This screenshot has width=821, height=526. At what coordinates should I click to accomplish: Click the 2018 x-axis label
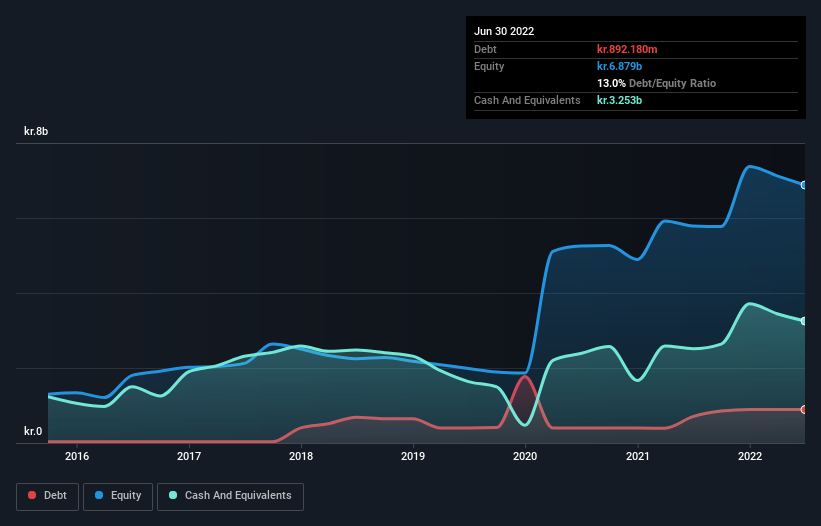[301, 456]
